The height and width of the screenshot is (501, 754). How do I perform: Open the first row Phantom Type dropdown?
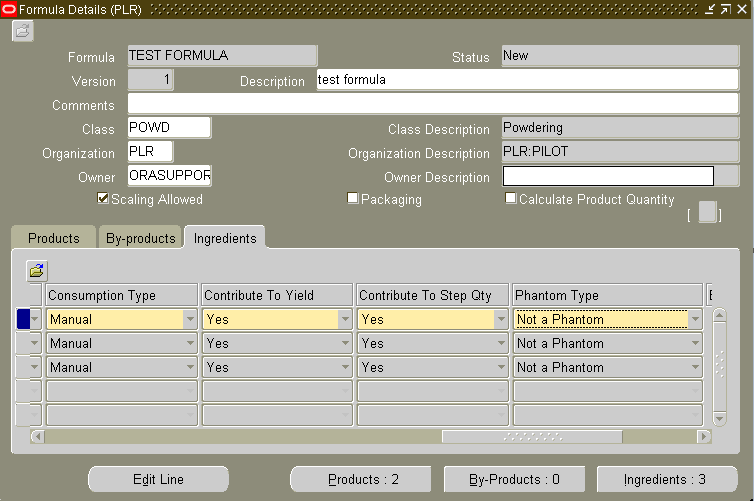click(695, 319)
